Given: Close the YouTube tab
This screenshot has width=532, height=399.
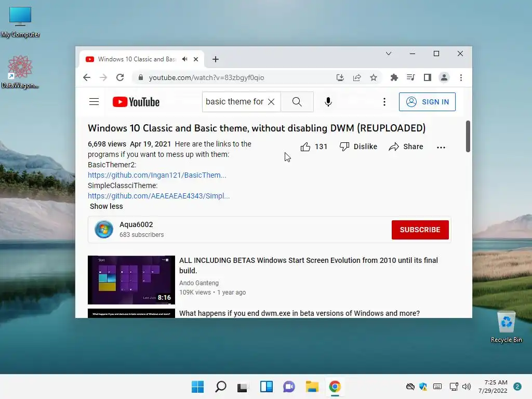Looking at the screenshot, I should coord(196,59).
